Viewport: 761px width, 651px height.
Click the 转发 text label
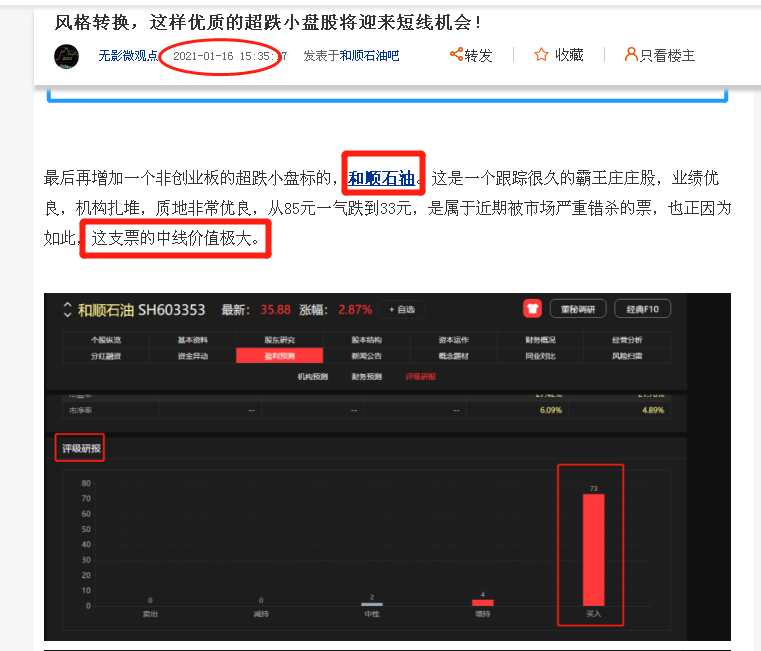click(x=479, y=55)
